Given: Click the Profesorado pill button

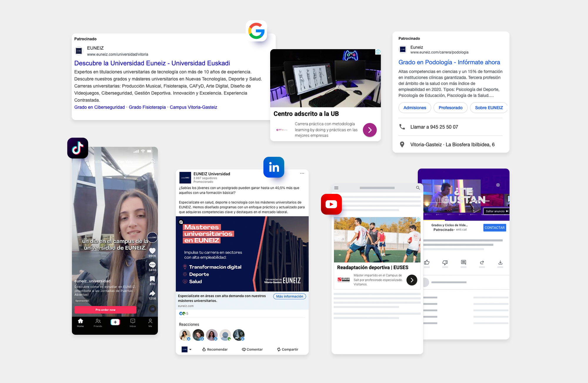Looking at the screenshot, I should [x=450, y=108].
